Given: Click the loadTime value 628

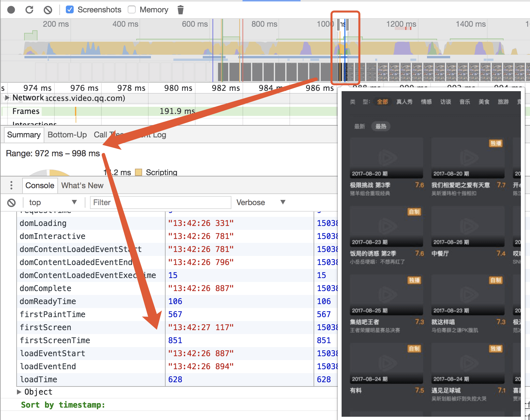Looking at the screenshot, I should 175,380.
